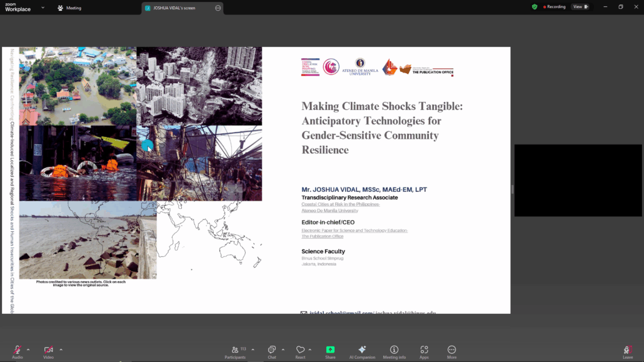Switch to the Meeting tab
The image size is (644, 362).
pos(69,8)
